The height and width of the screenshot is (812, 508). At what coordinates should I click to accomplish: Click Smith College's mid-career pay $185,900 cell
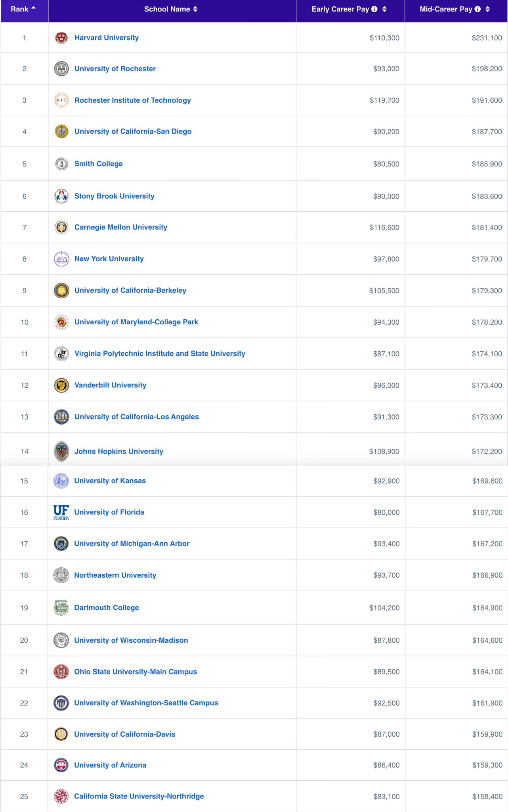click(487, 164)
